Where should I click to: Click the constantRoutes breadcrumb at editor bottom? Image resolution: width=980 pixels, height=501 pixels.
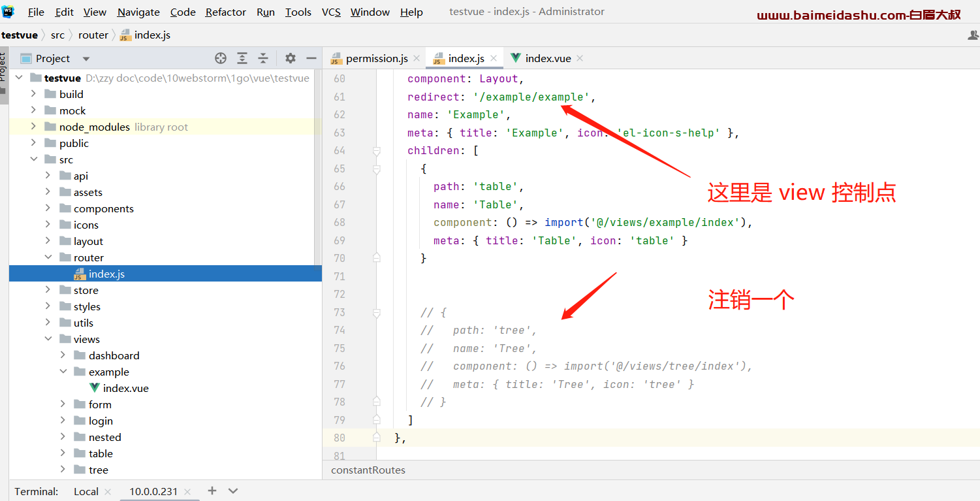coord(368,470)
